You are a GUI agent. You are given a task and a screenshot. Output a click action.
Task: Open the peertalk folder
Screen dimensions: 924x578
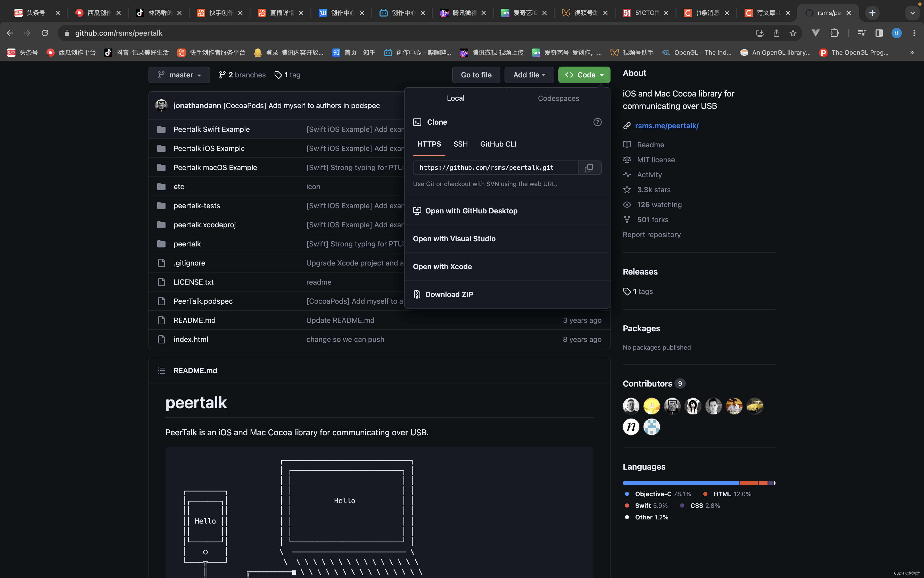click(x=187, y=244)
